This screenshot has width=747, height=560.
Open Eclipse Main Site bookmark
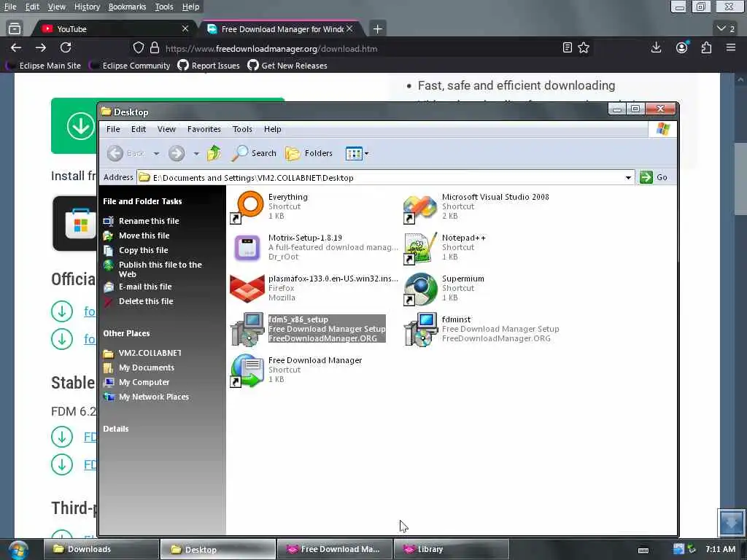pyautogui.click(x=44, y=66)
